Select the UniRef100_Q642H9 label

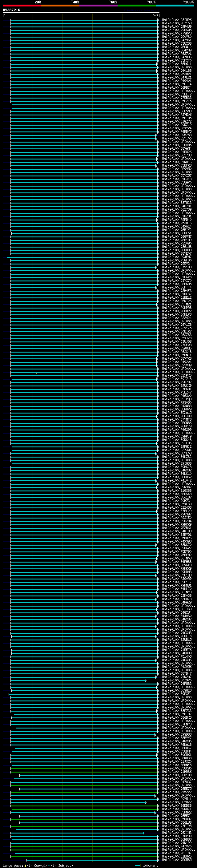176,50
